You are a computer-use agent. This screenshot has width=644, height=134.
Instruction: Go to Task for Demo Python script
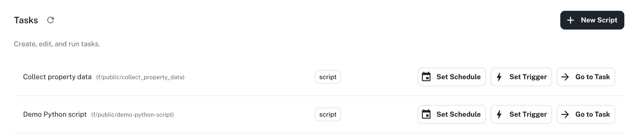click(x=586, y=114)
